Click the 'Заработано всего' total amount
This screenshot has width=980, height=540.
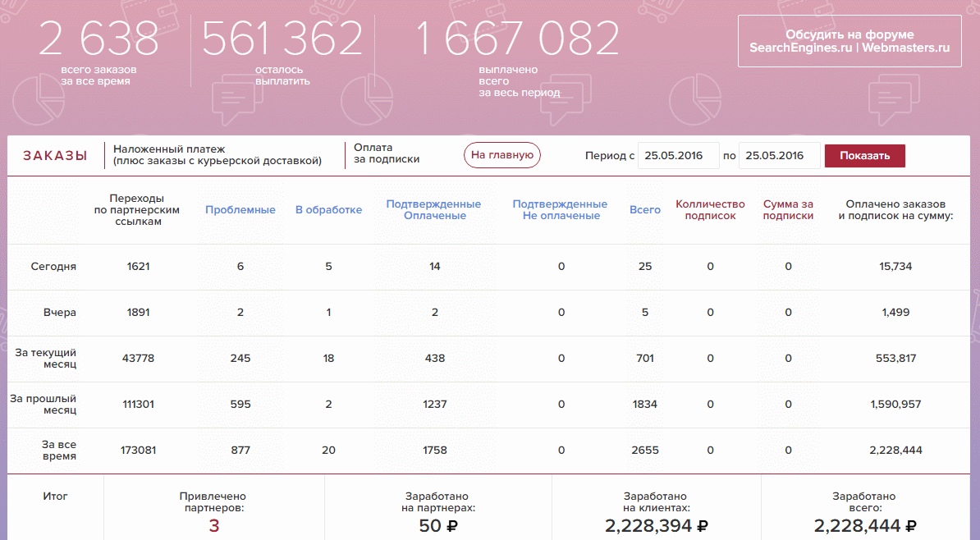[x=864, y=526]
